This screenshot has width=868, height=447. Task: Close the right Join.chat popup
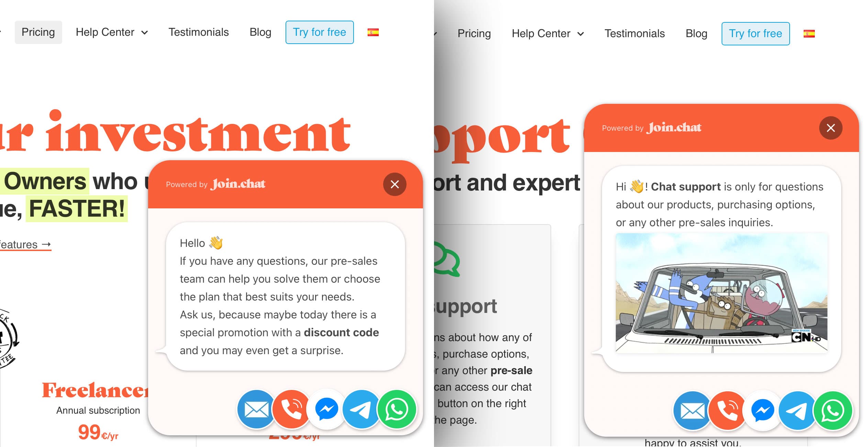pos(831,128)
